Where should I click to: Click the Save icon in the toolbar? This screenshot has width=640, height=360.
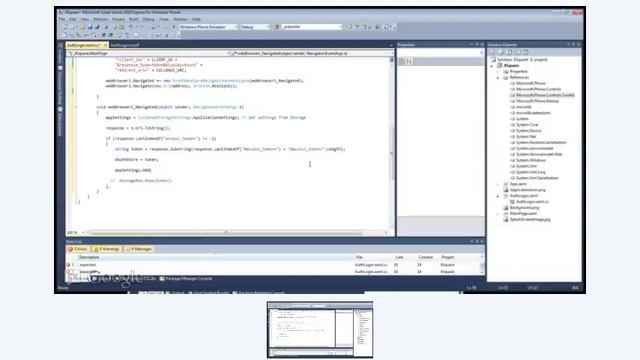(x=90, y=27)
